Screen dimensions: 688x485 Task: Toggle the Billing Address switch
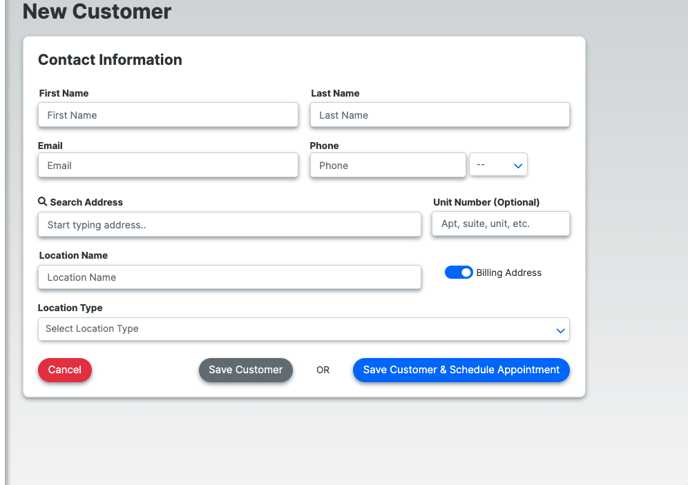459,273
